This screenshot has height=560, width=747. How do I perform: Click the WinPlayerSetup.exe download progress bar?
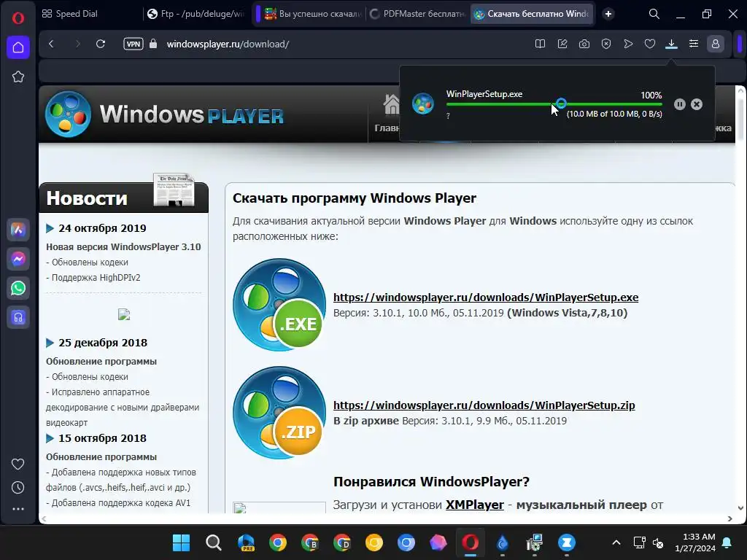click(554, 104)
